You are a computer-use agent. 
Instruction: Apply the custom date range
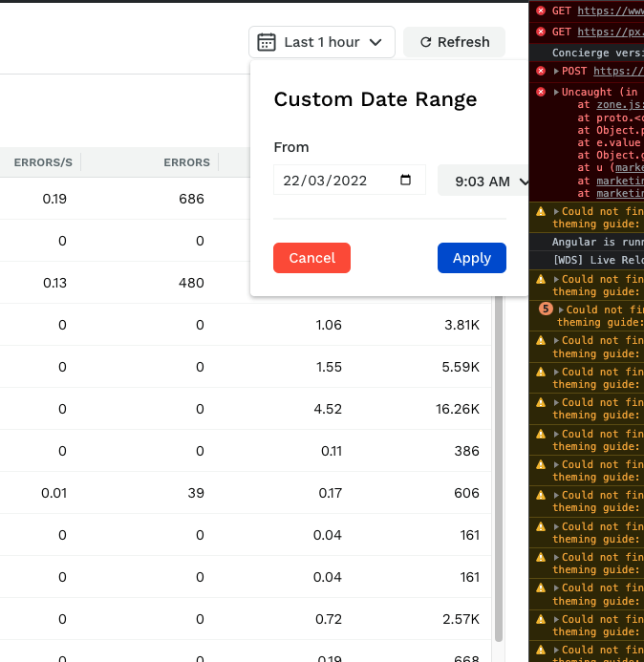pos(472,258)
